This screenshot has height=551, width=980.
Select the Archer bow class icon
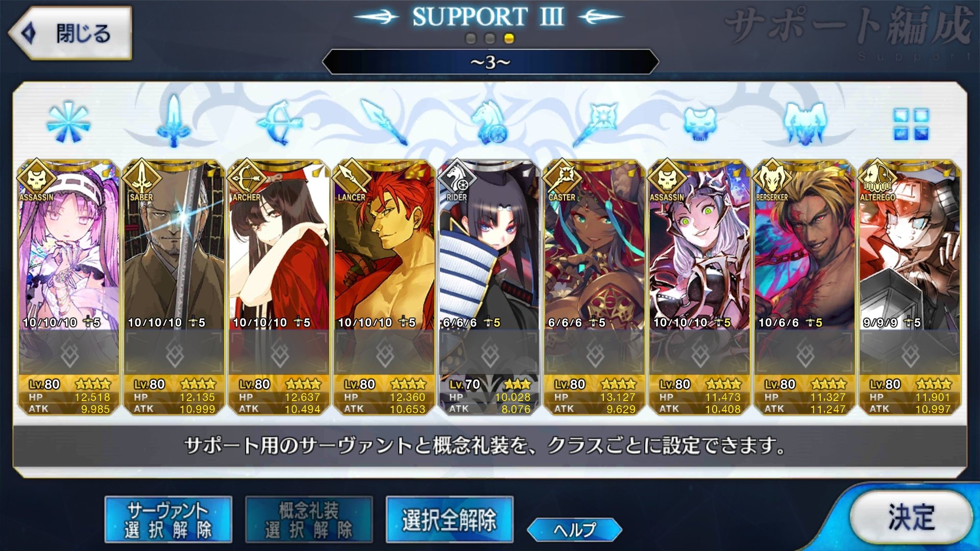tap(279, 122)
